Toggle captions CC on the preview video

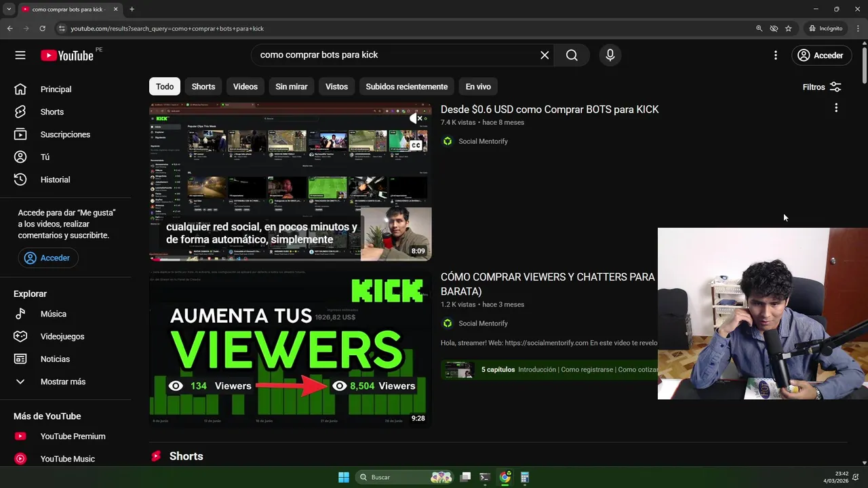point(416,145)
